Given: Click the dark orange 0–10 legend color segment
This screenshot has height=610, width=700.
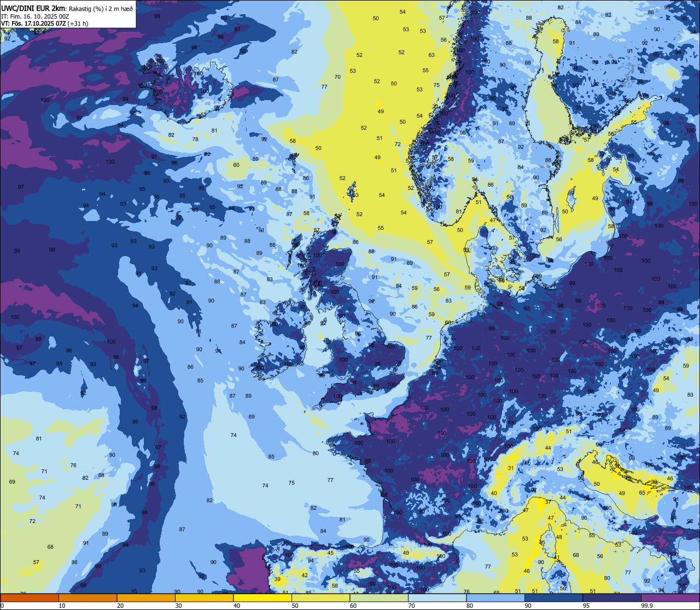Looking at the screenshot, I should (30, 597).
